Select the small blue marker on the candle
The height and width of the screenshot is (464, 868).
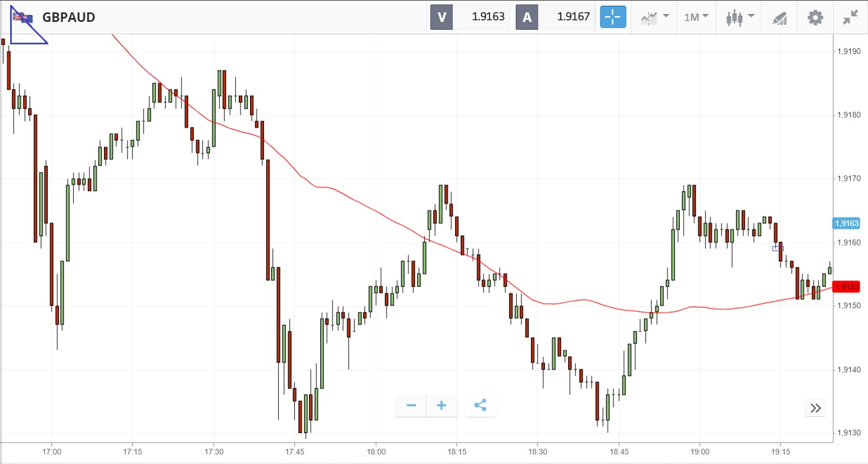tap(778, 248)
